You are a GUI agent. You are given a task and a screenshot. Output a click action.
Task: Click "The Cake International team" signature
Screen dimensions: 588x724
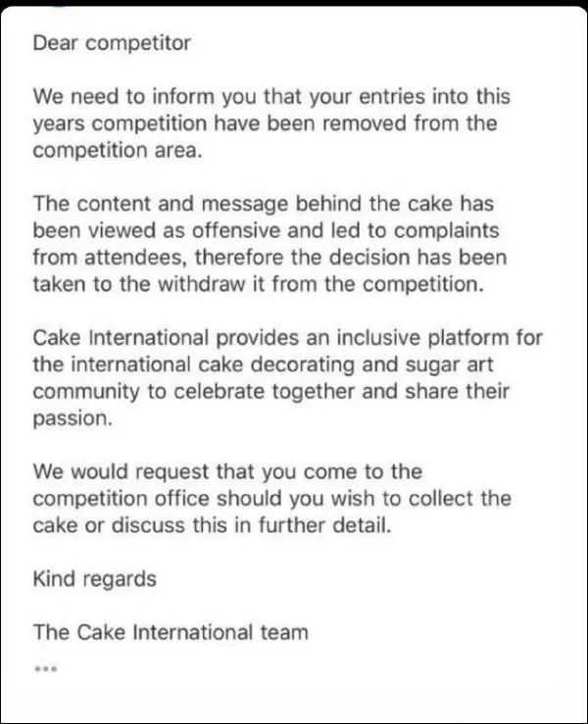pos(171,632)
